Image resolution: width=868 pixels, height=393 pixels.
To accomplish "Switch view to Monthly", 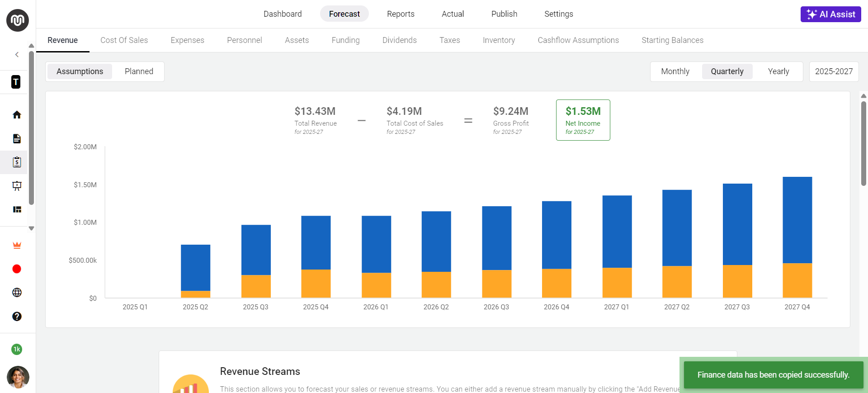I will tap(675, 71).
